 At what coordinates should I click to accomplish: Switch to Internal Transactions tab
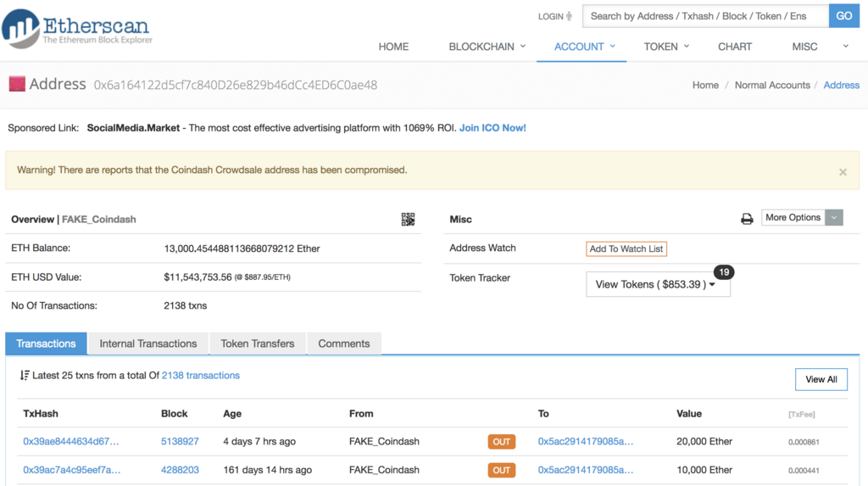pyautogui.click(x=148, y=344)
